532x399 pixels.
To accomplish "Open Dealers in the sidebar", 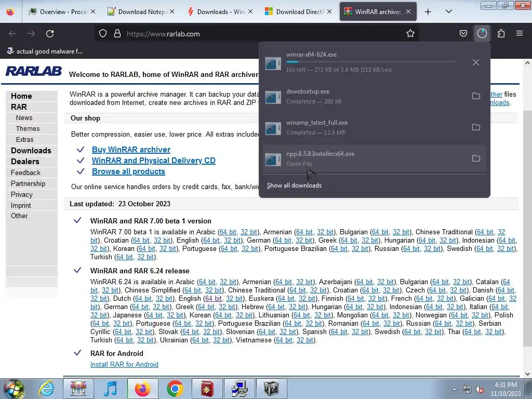I will [x=25, y=162].
